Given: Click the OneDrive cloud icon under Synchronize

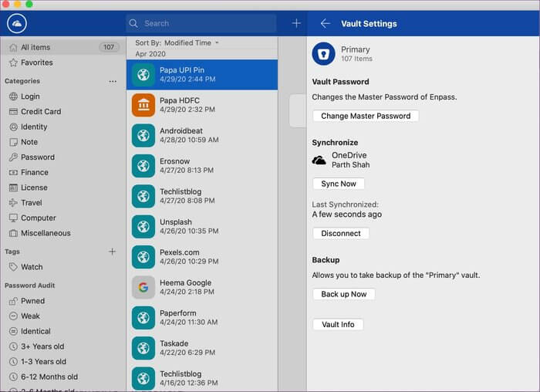Looking at the screenshot, I should [319, 161].
